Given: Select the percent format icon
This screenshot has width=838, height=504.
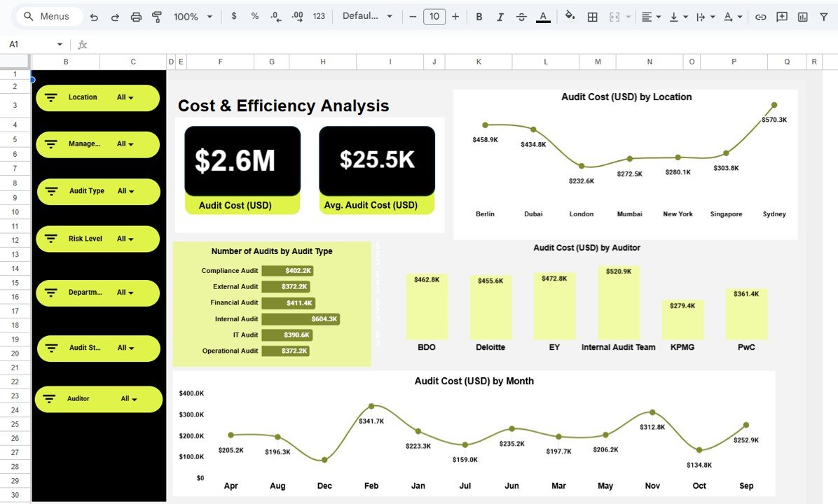Looking at the screenshot, I should pyautogui.click(x=254, y=16).
